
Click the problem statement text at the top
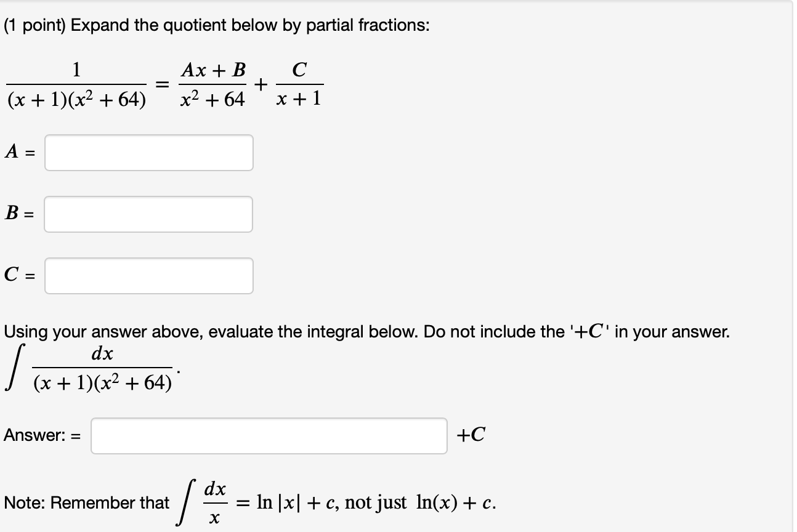click(216, 25)
